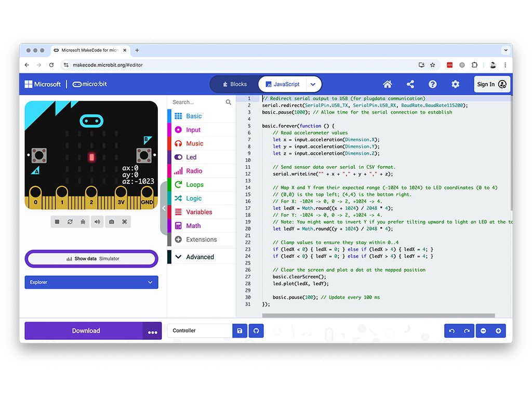
Task: Click the Home icon in the header
Action: (x=387, y=84)
